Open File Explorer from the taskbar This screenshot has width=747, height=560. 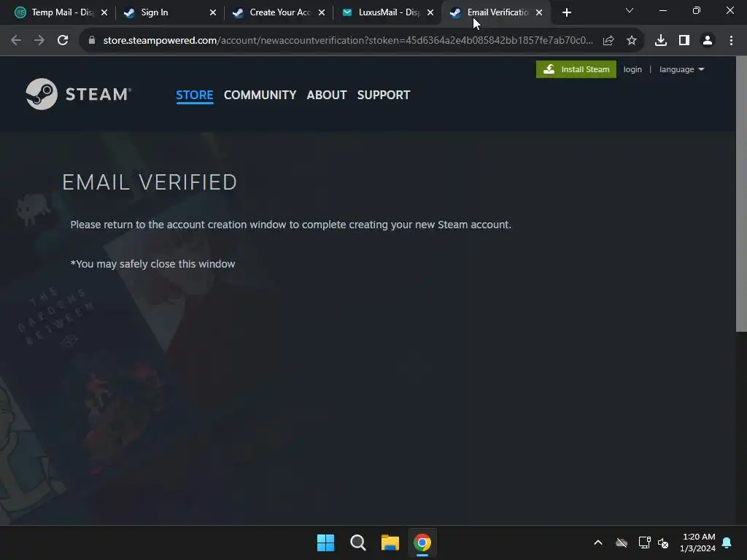(390, 542)
